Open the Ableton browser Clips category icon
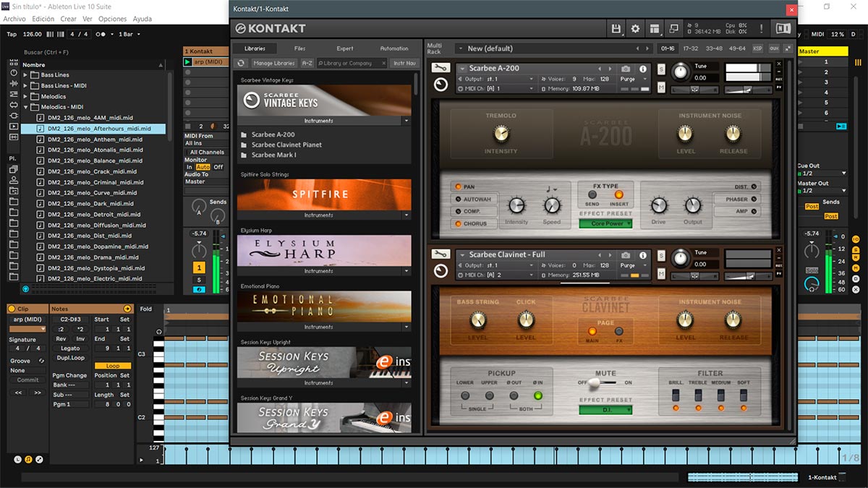The image size is (868, 488). [x=13, y=126]
